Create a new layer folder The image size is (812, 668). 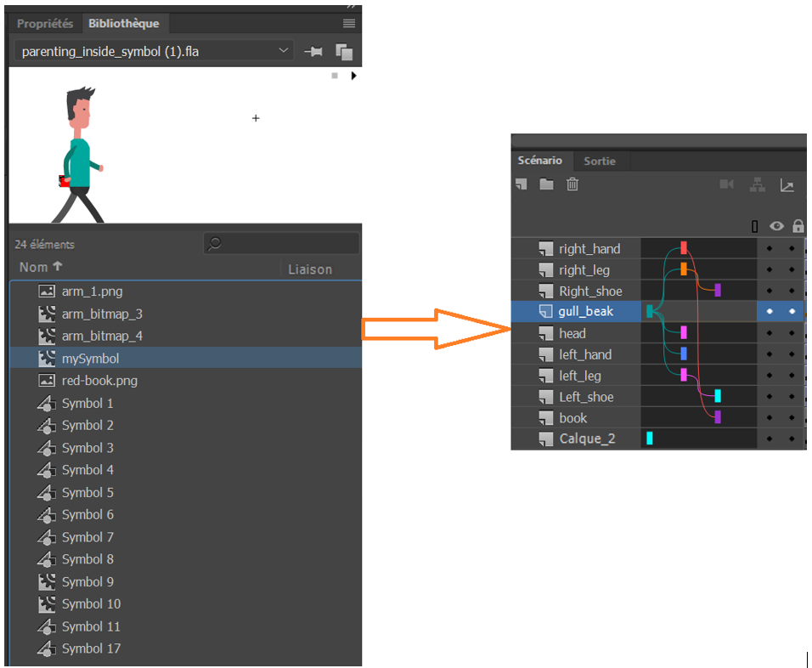(546, 184)
